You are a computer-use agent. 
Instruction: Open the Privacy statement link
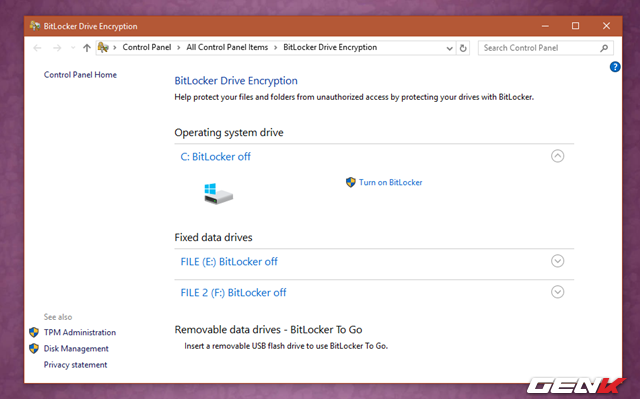(x=76, y=365)
